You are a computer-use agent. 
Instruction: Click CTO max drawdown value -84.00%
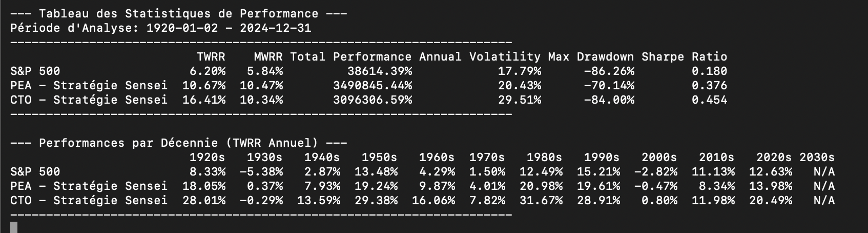pos(609,100)
